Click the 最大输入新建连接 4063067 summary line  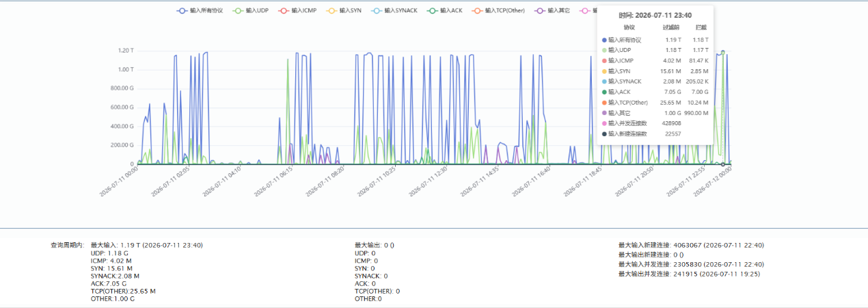[691, 245]
